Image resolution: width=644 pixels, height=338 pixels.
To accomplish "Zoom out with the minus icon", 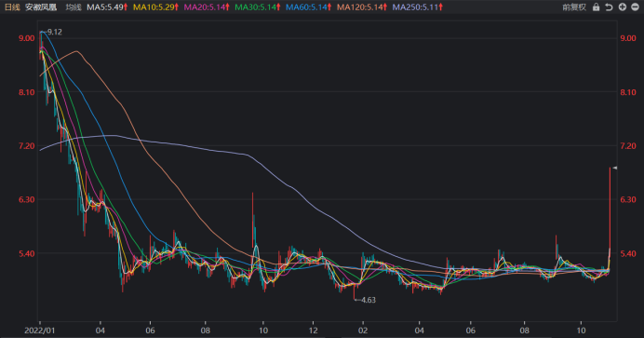I will click(635, 7).
